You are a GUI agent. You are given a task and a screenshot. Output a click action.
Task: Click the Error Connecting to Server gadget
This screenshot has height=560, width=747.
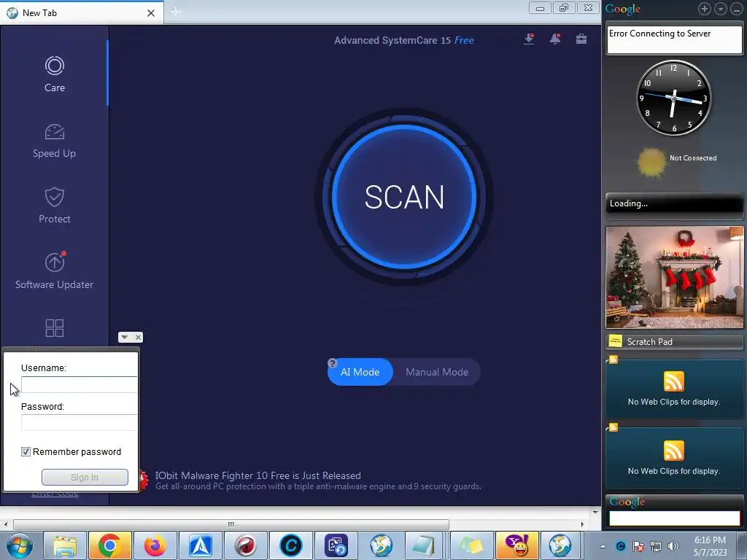[x=674, y=39]
